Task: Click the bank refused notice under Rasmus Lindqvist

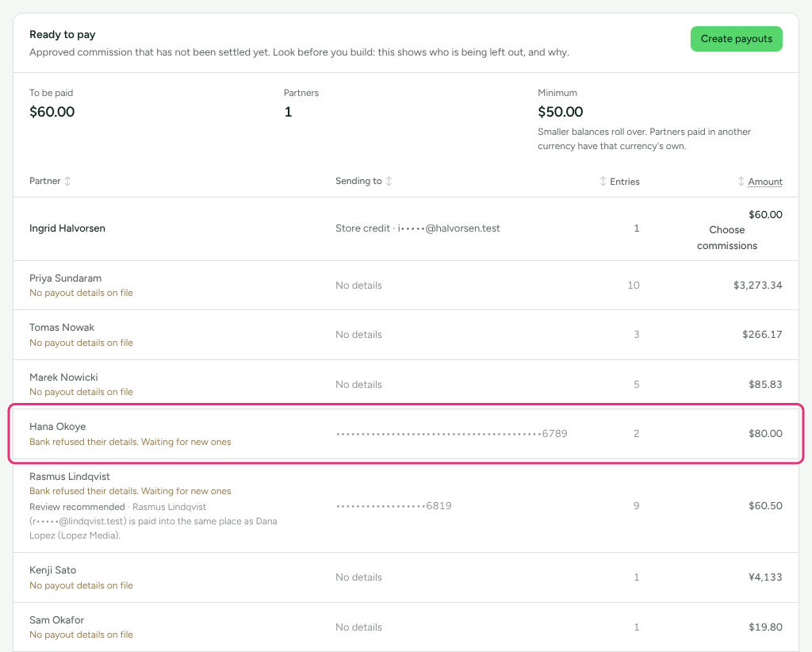Action: [130, 491]
